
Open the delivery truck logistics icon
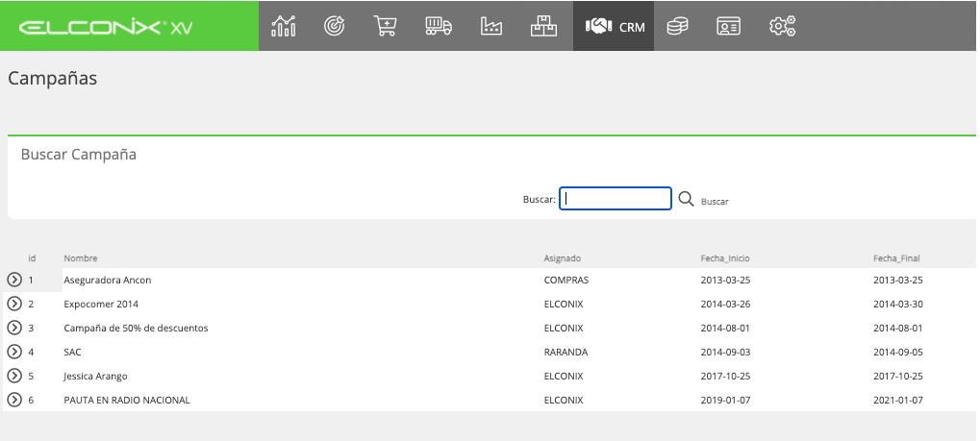pos(439,26)
